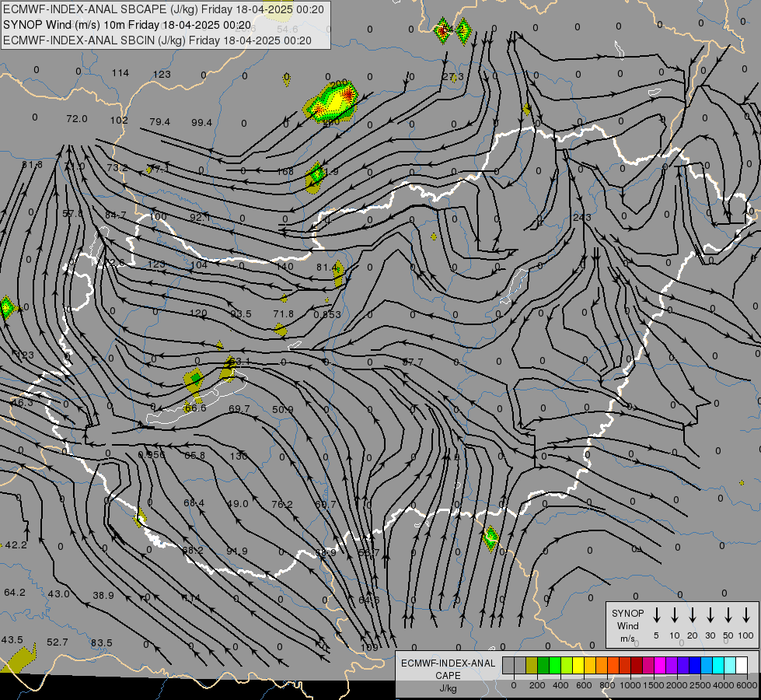Click the map value 65.8
Screen dimensions: 761x700
tap(194, 455)
